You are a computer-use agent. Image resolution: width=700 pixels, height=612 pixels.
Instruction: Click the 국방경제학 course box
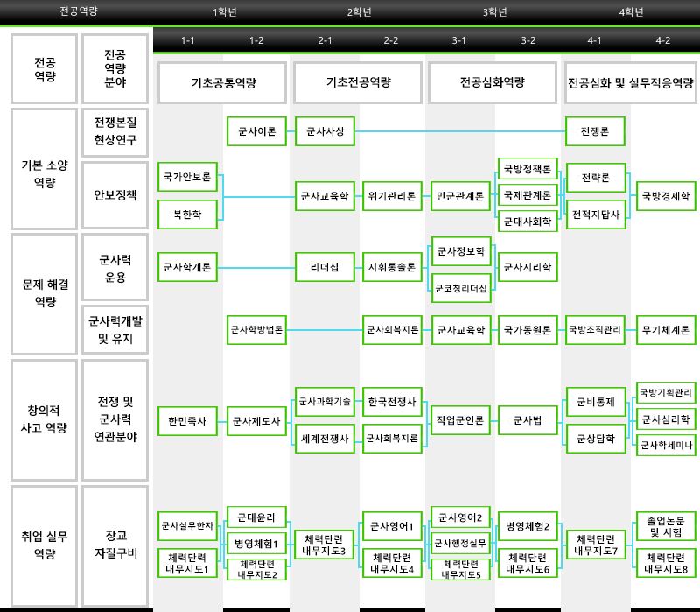click(665, 197)
